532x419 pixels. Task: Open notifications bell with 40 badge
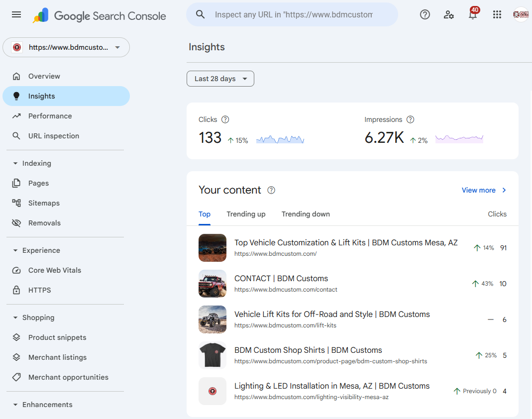coord(473,14)
